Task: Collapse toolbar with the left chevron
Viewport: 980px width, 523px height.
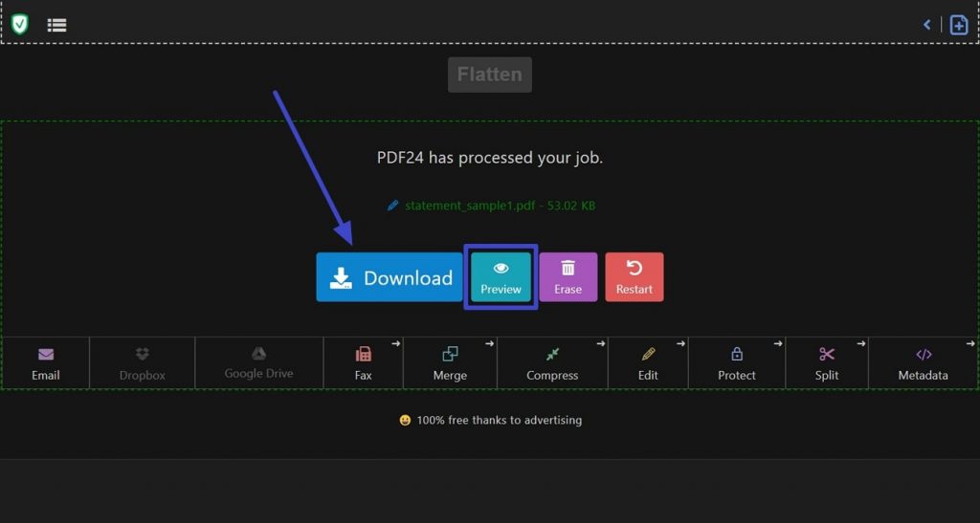Action: [x=926, y=24]
